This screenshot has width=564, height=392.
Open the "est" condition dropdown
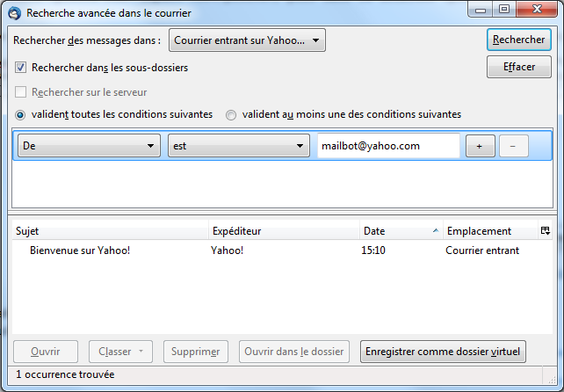tap(239, 146)
